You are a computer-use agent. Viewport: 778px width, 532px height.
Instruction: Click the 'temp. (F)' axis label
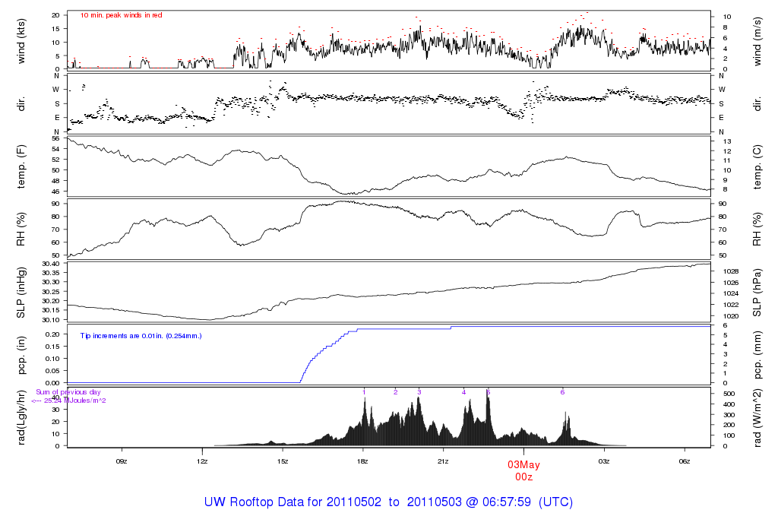click(x=21, y=166)
